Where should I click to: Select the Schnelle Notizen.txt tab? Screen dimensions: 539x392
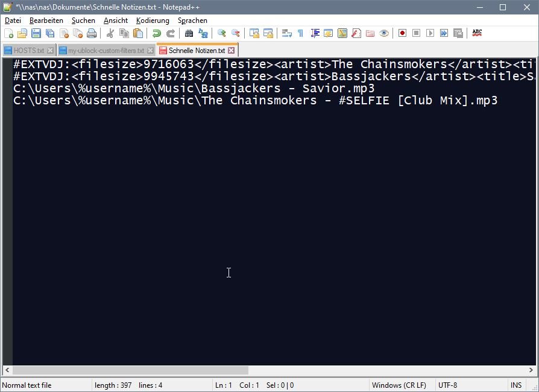[x=197, y=51]
